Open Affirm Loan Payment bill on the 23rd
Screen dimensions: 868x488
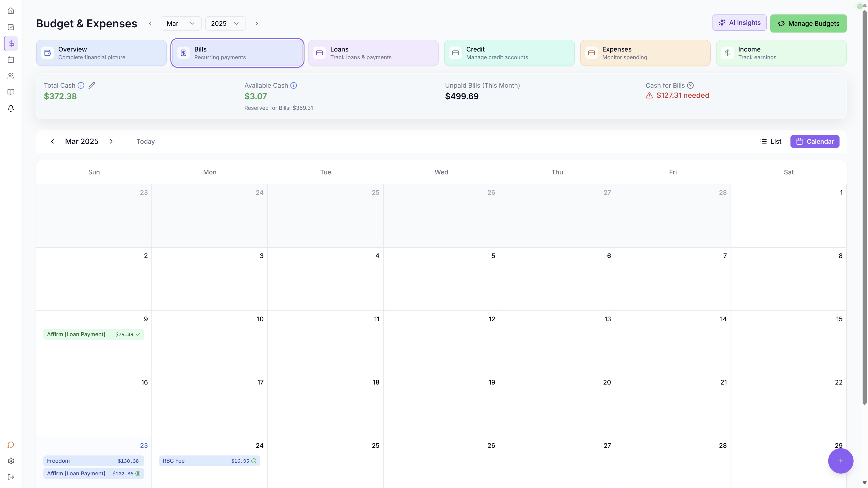(94, 474)
